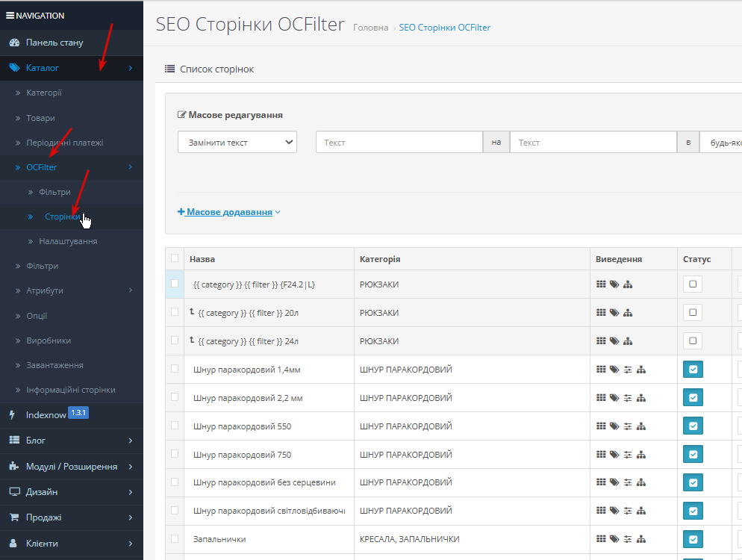Click sitemap icon in 24л row

point(628,341)
